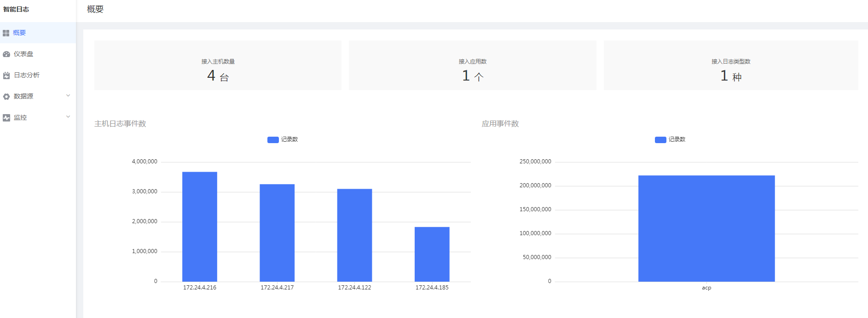The image size is (868, 318).
Task: Click the 3,000,000 y-axis value
Action: [x=145, y=191]
